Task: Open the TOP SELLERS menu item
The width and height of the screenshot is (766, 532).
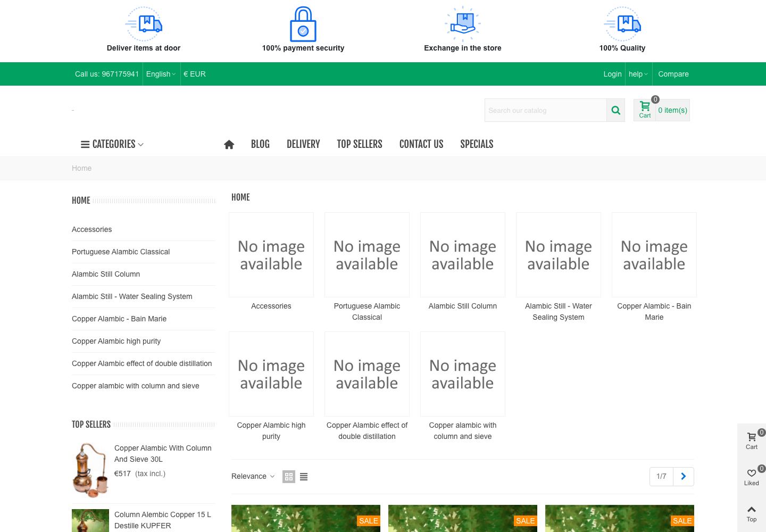Action: point(360,144)
